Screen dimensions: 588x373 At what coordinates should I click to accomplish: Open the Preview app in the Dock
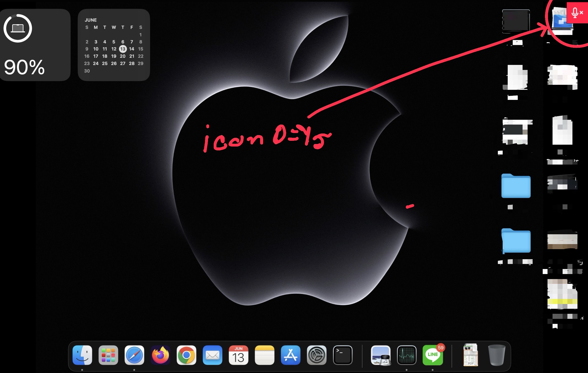pos(380,355)
